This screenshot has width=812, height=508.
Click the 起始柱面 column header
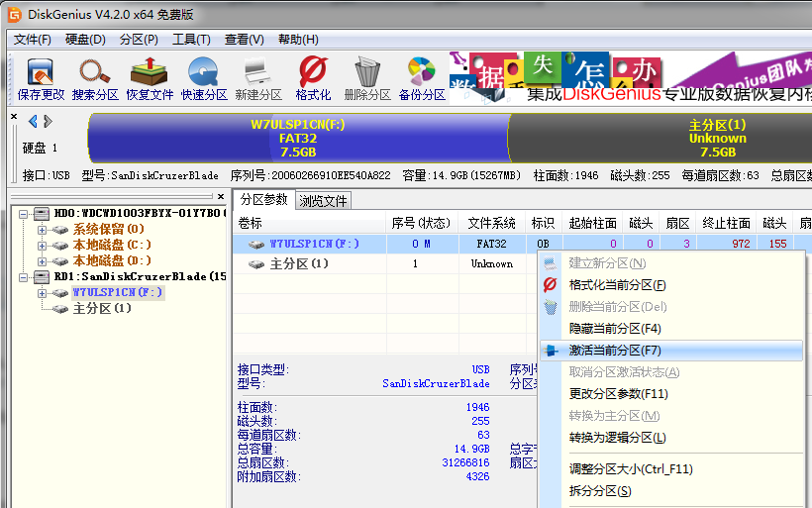[x=592, y=223]
